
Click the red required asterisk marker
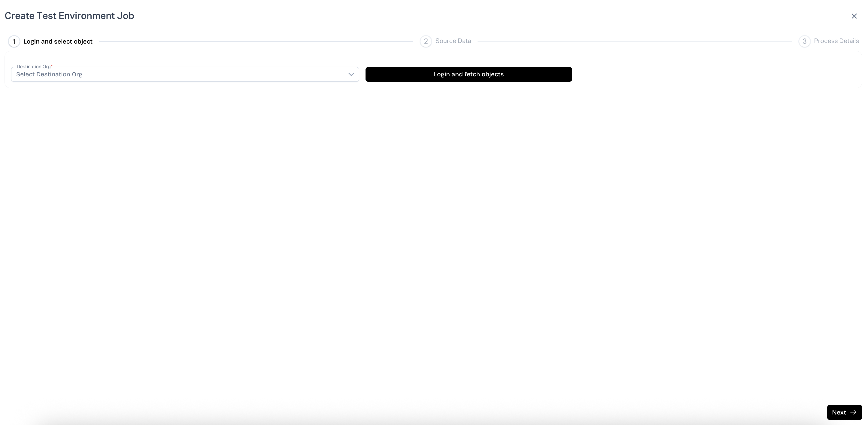pos(52,66)
